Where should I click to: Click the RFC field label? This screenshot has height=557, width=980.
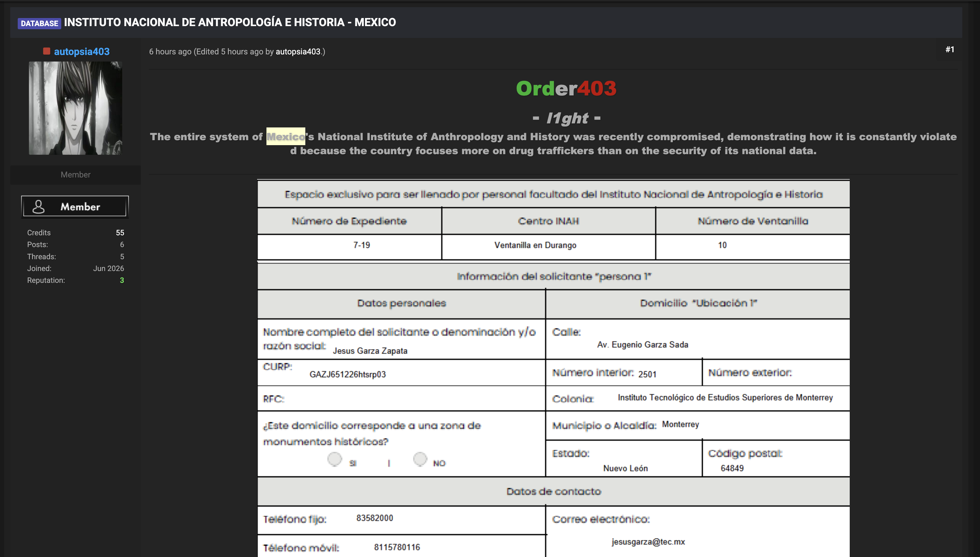coord(273,399)
